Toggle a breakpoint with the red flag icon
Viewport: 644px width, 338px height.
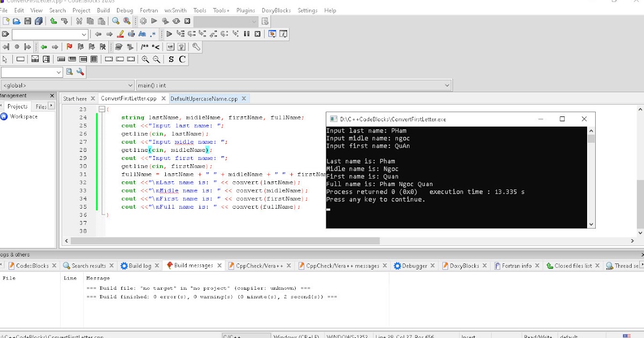pyautogui.click(x=69, y=47)
